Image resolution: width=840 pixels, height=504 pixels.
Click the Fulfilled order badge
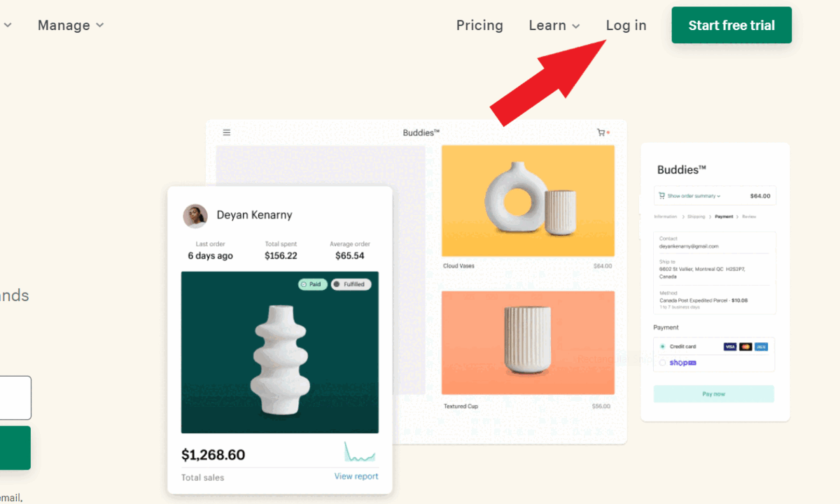coord(351,284)
